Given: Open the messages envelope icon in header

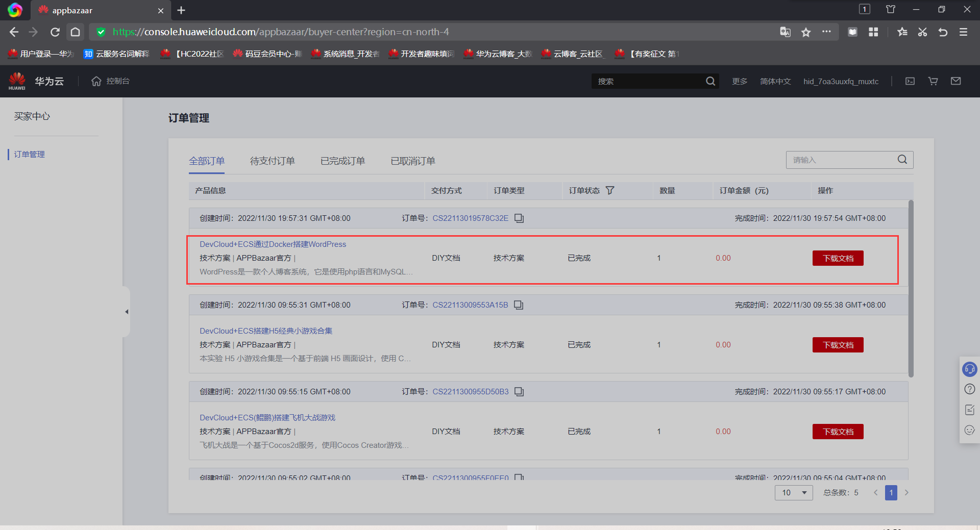Looking at the screenshot, I should point(956,81).
